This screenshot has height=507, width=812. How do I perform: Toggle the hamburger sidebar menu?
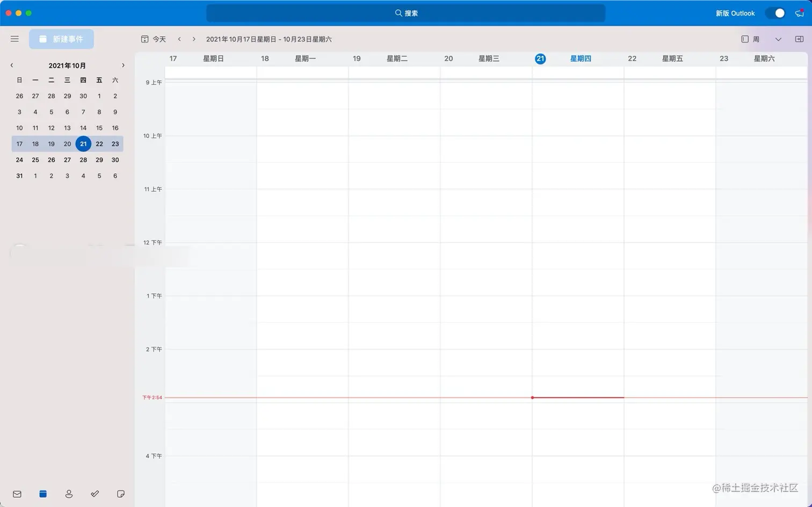tap(15, 39)
